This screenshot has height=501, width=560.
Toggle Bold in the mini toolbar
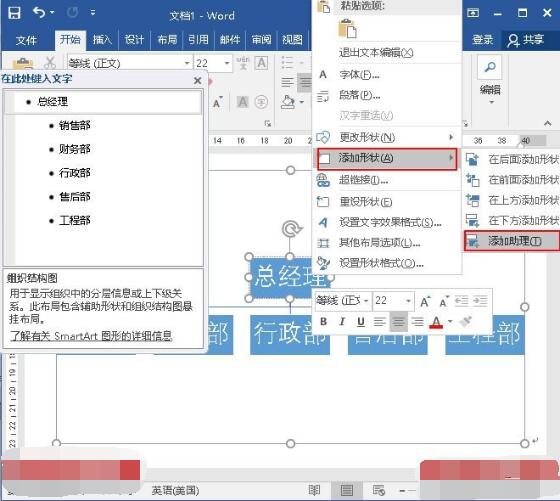click(324, 322)
